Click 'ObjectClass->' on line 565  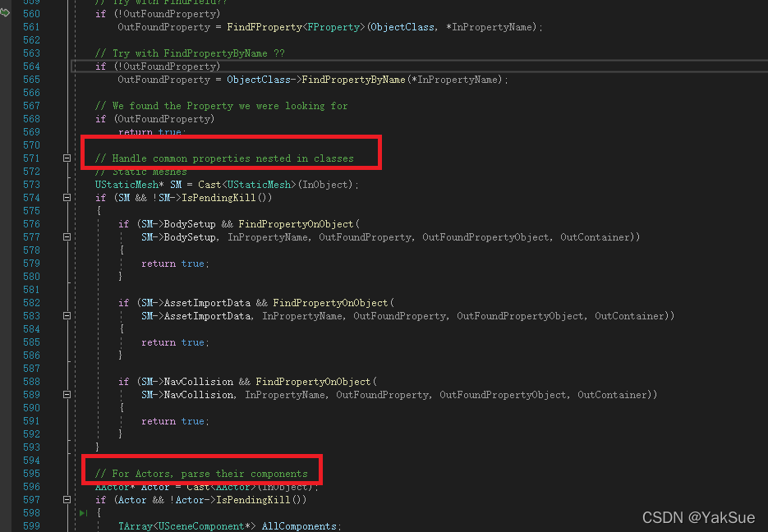(264, 80)
